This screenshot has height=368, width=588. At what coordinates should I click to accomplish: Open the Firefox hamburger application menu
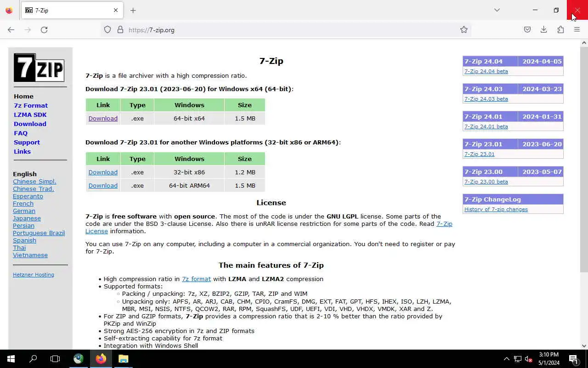(577, 30)
